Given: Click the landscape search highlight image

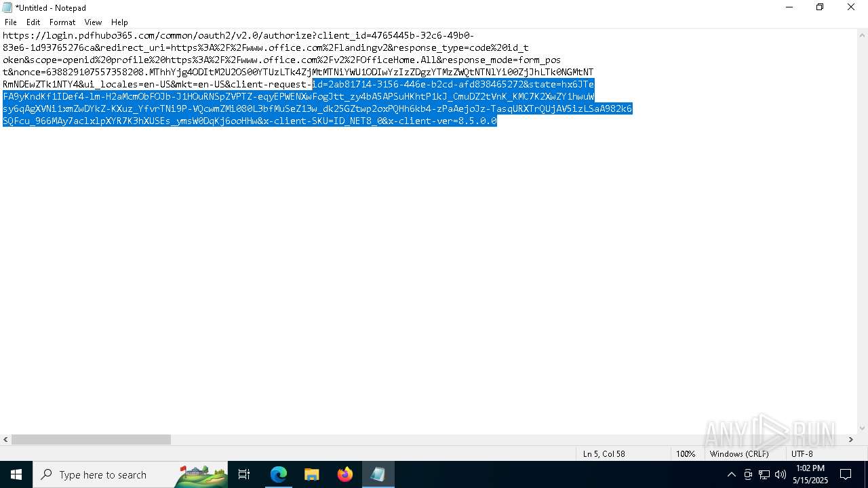Looking at the screenshot, I should tap(201, 475).
